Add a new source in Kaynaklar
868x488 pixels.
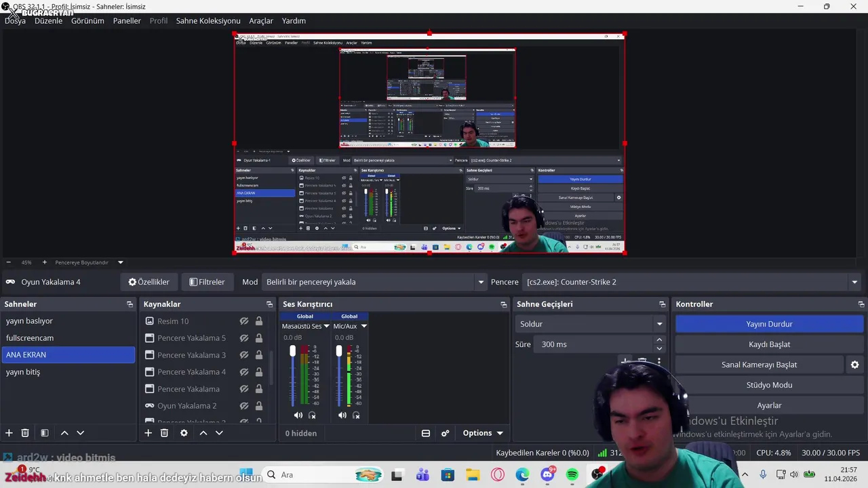148,433
